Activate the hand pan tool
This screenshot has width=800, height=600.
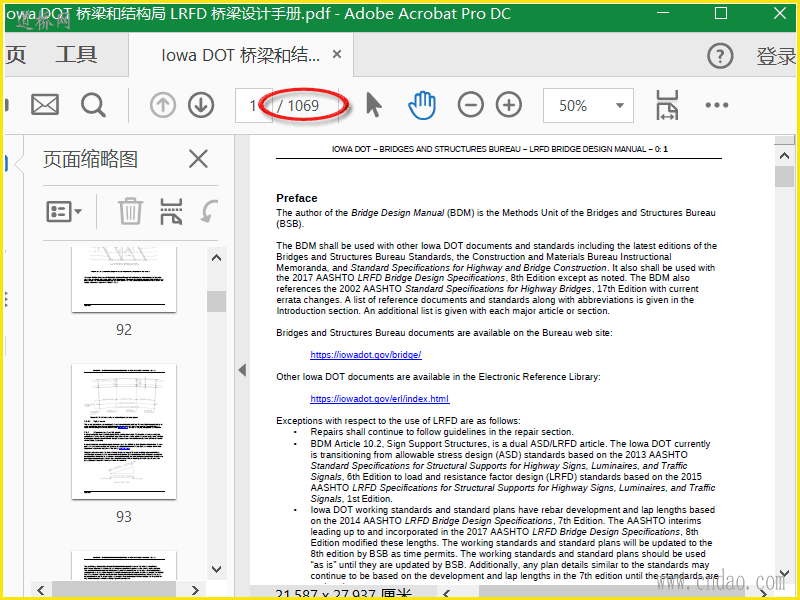tap(422, 105)
